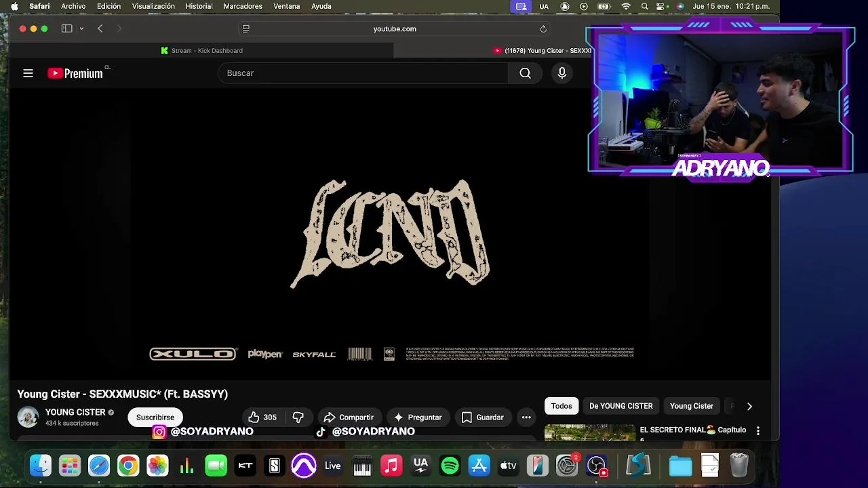This screenshot has width=868, height=488.
Task: Dislike the Young Cister video
Action: point(298,418)
